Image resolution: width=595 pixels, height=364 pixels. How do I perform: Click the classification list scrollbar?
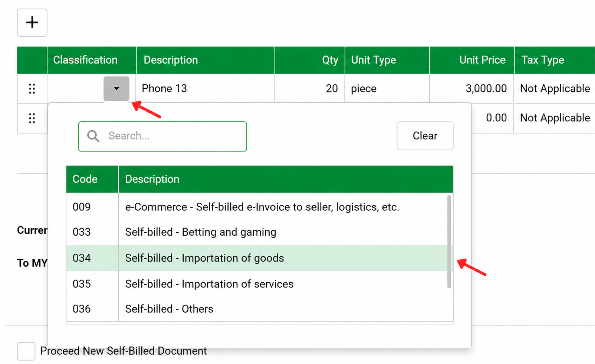[449, 242]
